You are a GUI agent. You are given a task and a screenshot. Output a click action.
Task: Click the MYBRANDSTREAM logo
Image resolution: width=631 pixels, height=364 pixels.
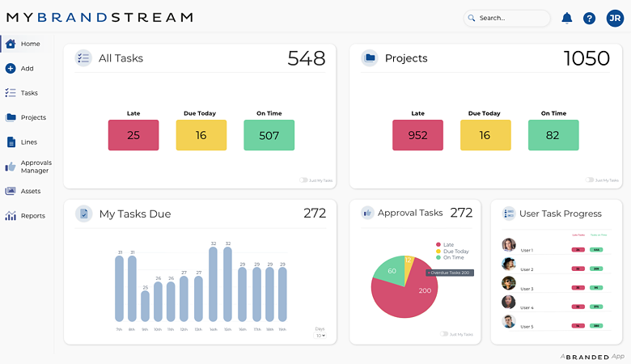tap(100, 18)
